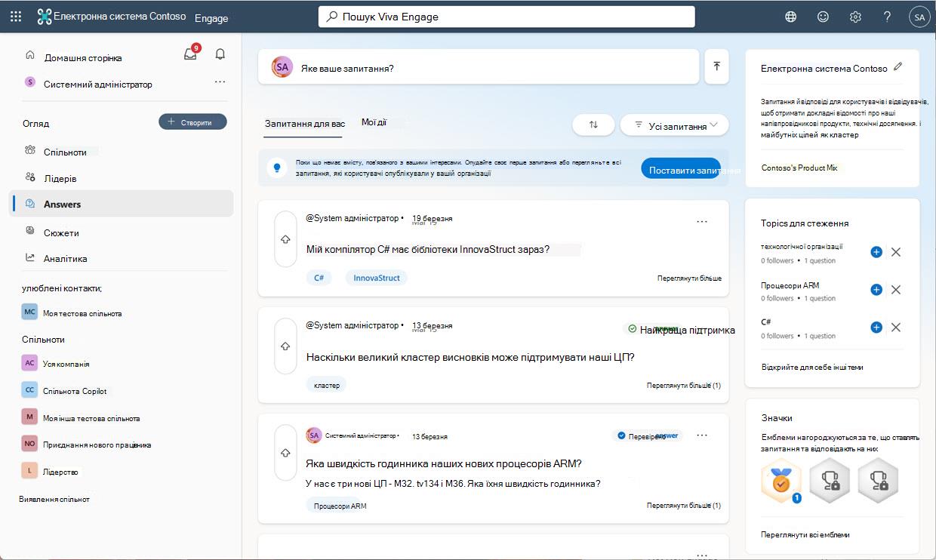Screen dimensions: 936x560
Task: Edit the Електронна система Contoso description pencil
Action: click(x=898, y=66)
